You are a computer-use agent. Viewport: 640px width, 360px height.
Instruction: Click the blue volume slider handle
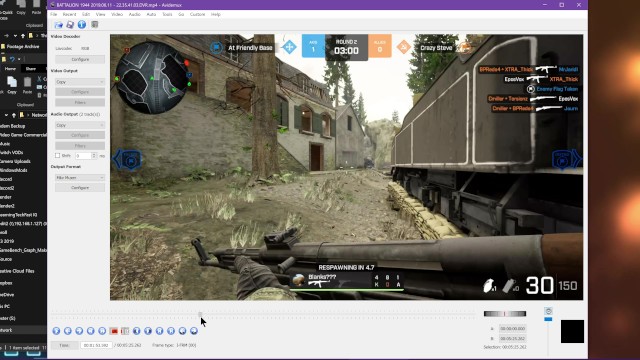(549, 319)
